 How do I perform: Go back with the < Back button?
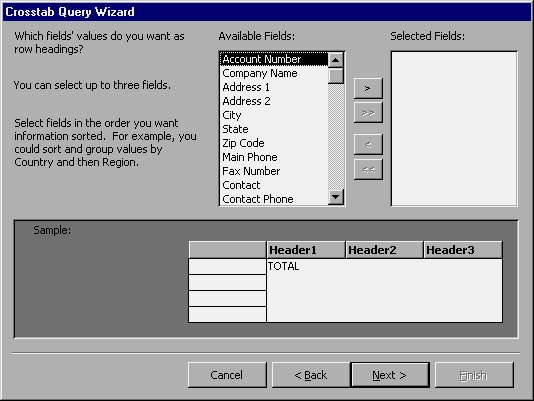pyautogui.click(x=311, y=375)
